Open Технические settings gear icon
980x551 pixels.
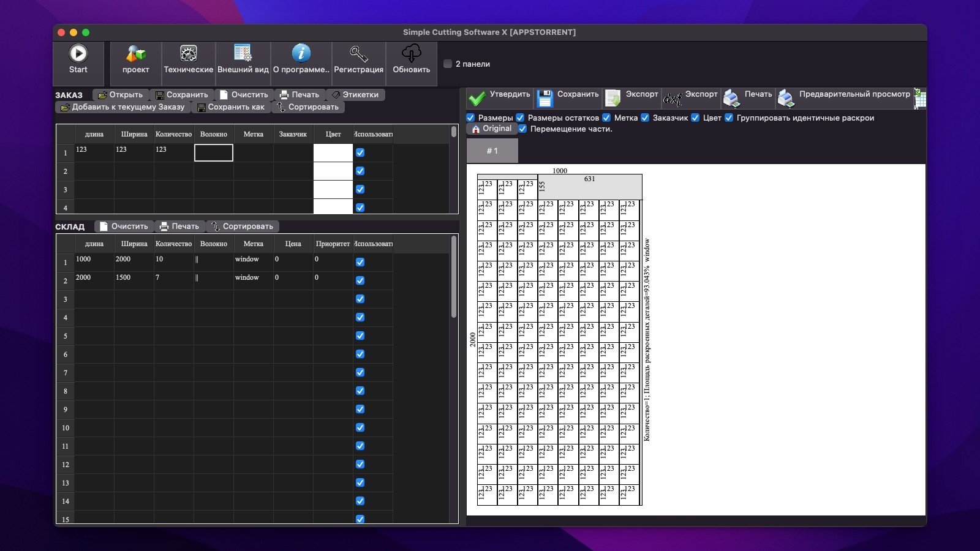pos(188,54)
